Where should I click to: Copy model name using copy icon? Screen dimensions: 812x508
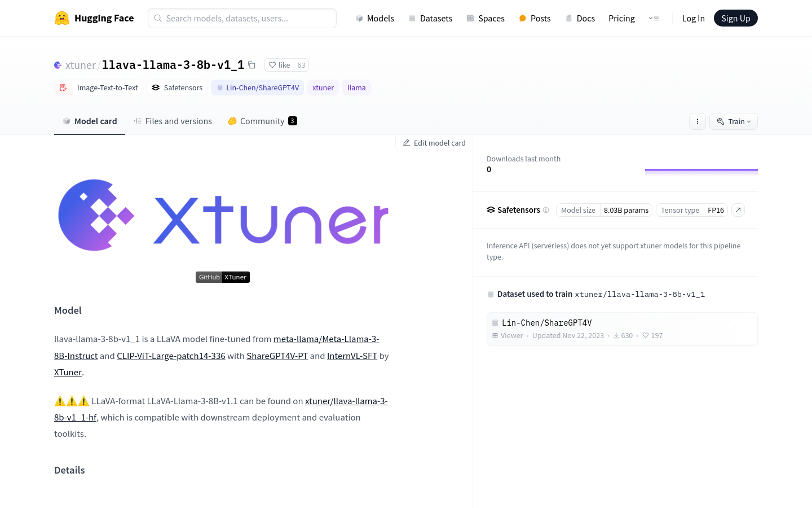coord(252,65)
